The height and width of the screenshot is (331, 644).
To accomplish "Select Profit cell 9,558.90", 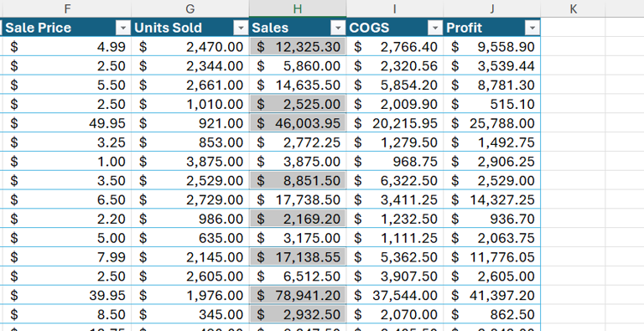I will [491, 46].
